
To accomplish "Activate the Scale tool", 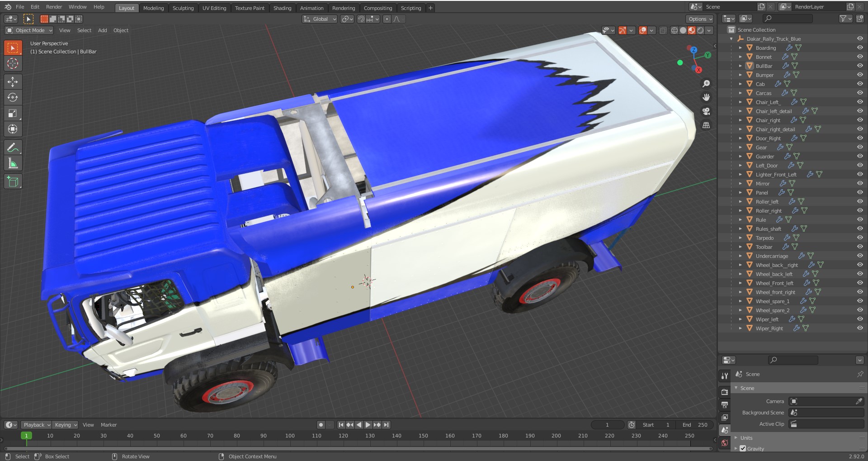I will coord(13,113).
